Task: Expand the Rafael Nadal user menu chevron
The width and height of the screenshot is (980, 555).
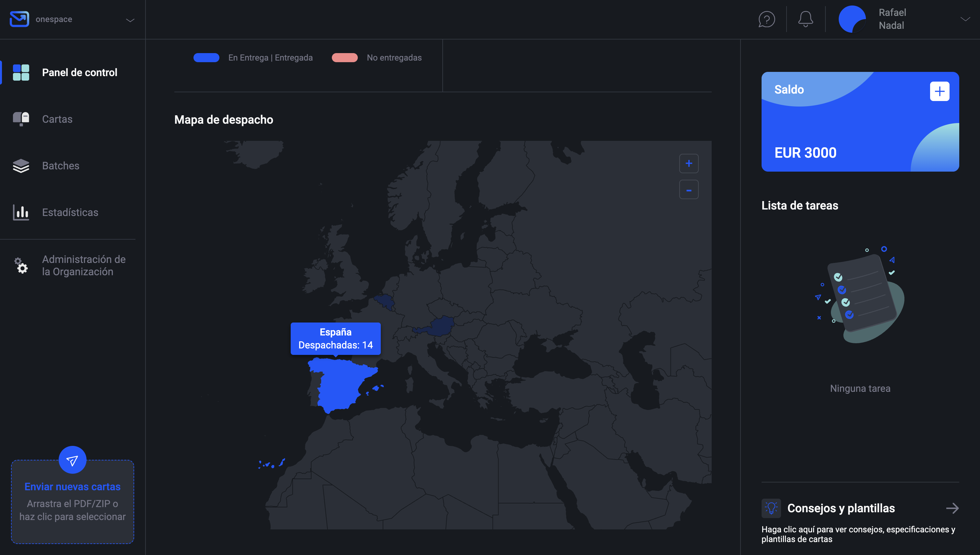Action: coord(965,19)
